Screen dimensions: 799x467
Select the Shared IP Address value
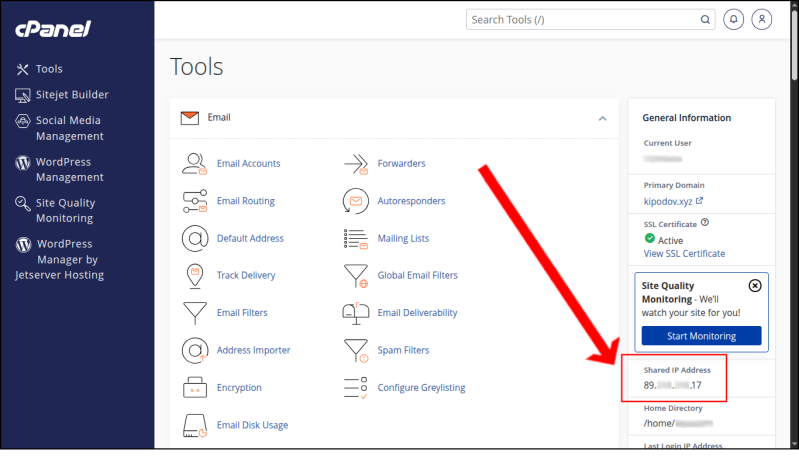pyautogui.click(x=672, y=385)
